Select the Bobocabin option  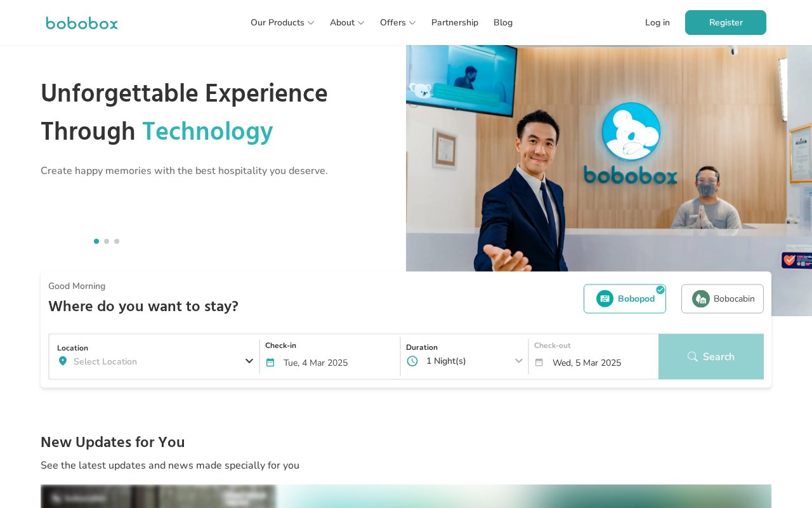coord(723,298)
